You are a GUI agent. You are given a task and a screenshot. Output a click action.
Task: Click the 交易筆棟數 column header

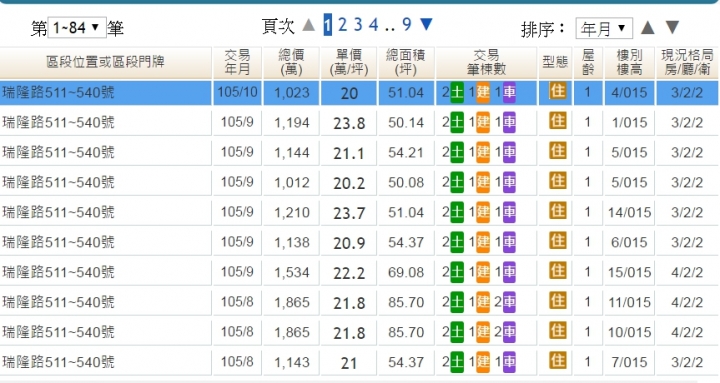486,62
